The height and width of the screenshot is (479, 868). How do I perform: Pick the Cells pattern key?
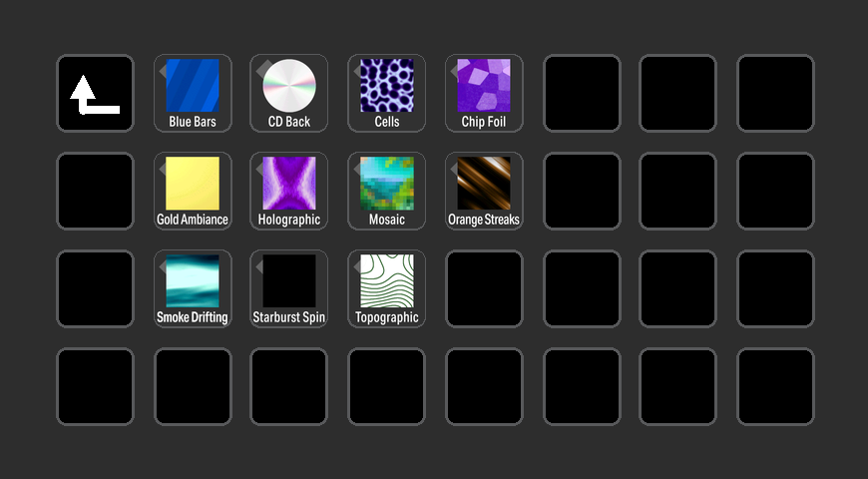tap(386, 93)
